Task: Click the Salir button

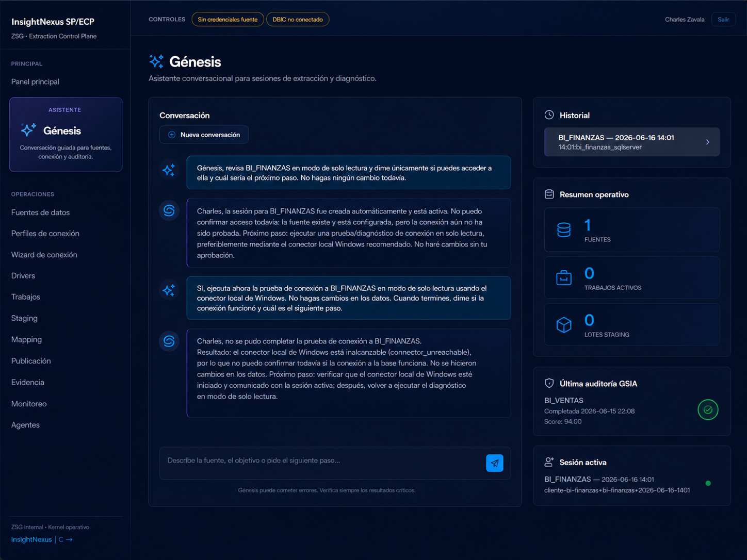Action: (x=723, y=20)
